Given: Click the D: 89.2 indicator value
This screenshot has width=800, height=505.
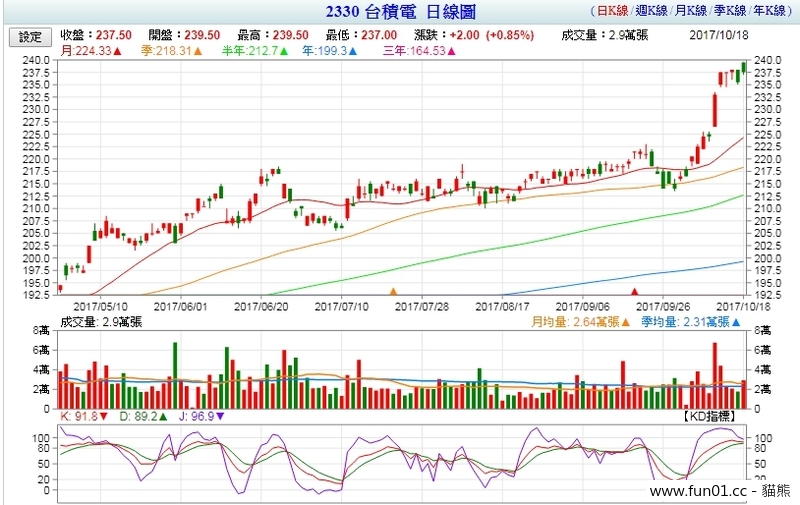Looking at the screenshot, I should (x=143, y=417).
